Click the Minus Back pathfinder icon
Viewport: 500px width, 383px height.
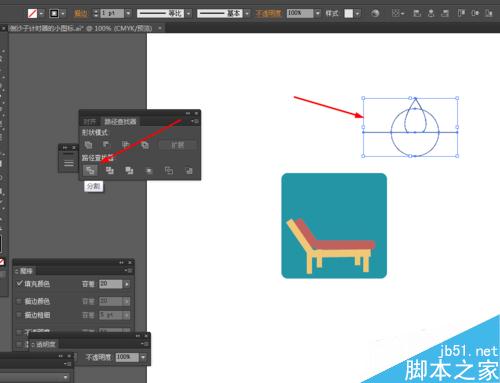pos(189,171)
